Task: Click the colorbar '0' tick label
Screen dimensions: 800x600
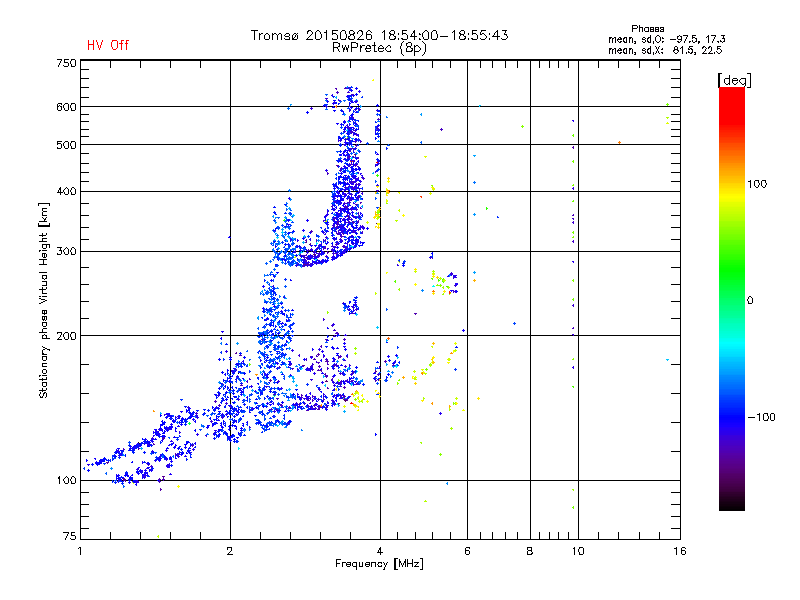Action: click(750, 301)
